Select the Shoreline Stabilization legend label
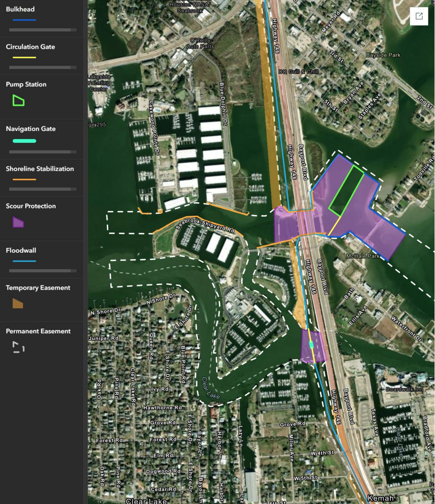Screen dimensions: 435x504 40,169
